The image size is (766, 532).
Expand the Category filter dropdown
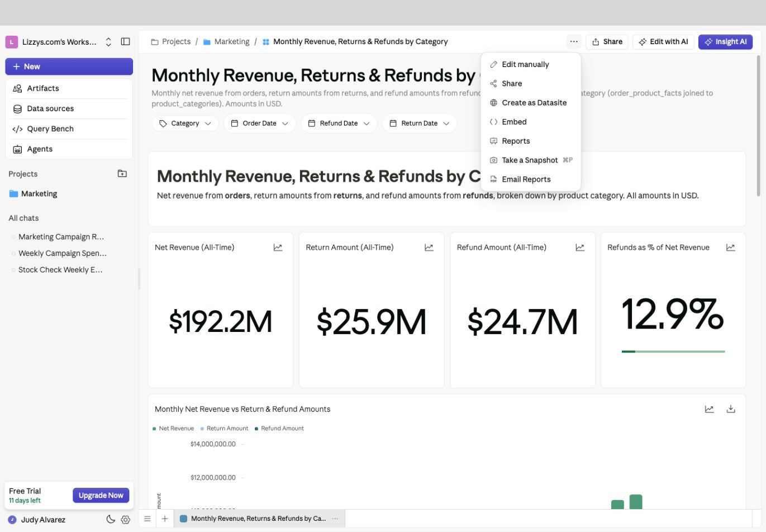(185, 123)
